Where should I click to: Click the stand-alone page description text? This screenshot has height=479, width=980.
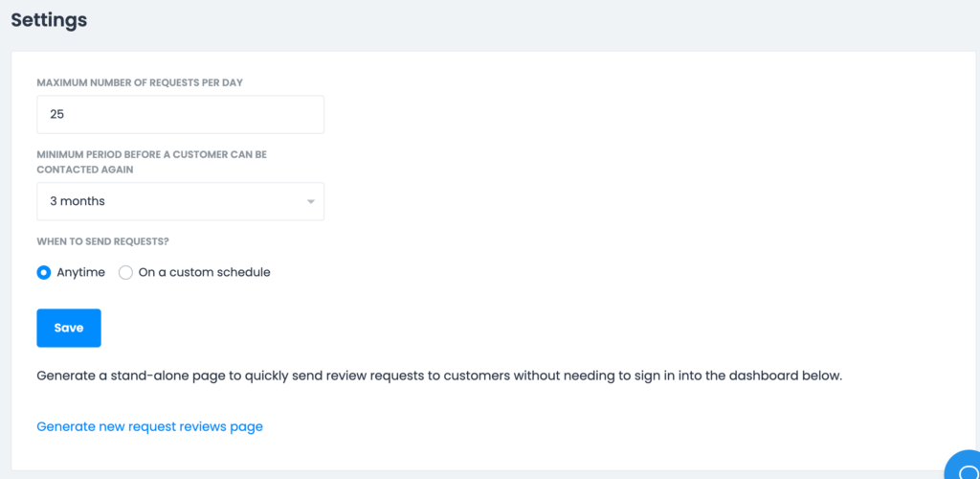[440, 376]
